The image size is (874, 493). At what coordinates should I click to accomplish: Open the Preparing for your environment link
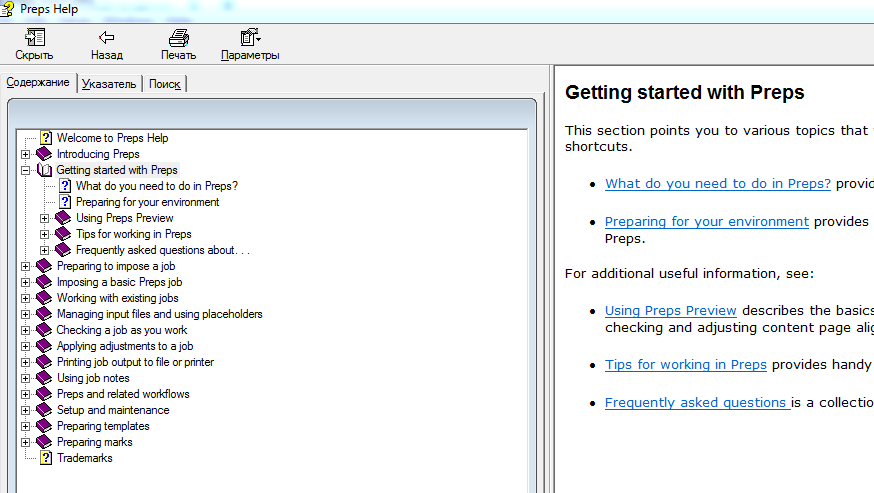point(707,221)
